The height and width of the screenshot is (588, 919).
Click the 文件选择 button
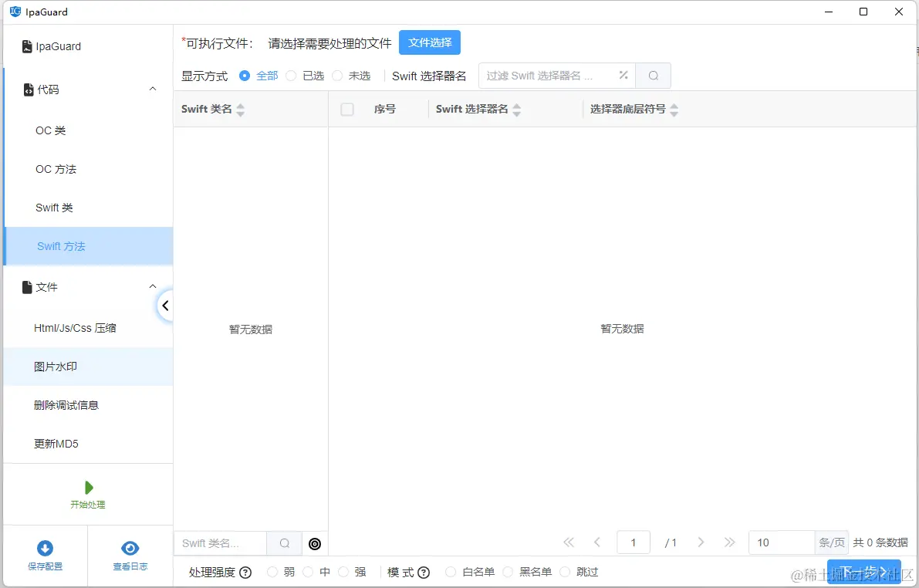pos(430,42)
